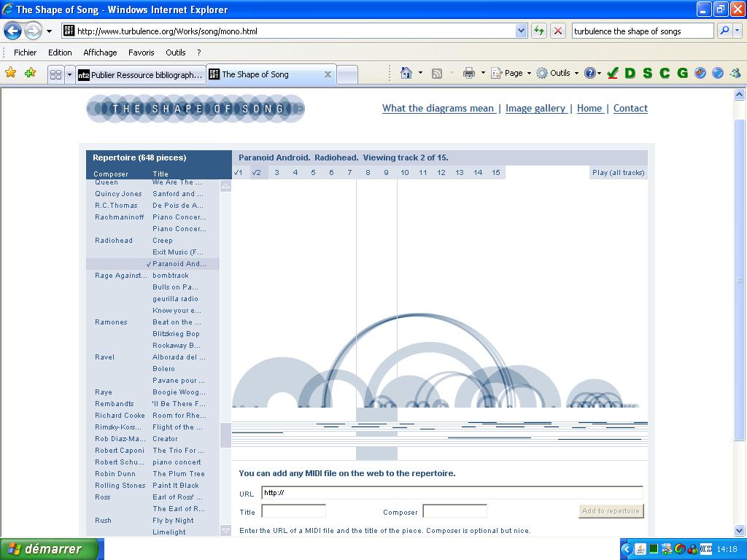The height and width of the screenshot is (560, 747).
Task: Follow the Home link on page
Action: tap(589, 108)
